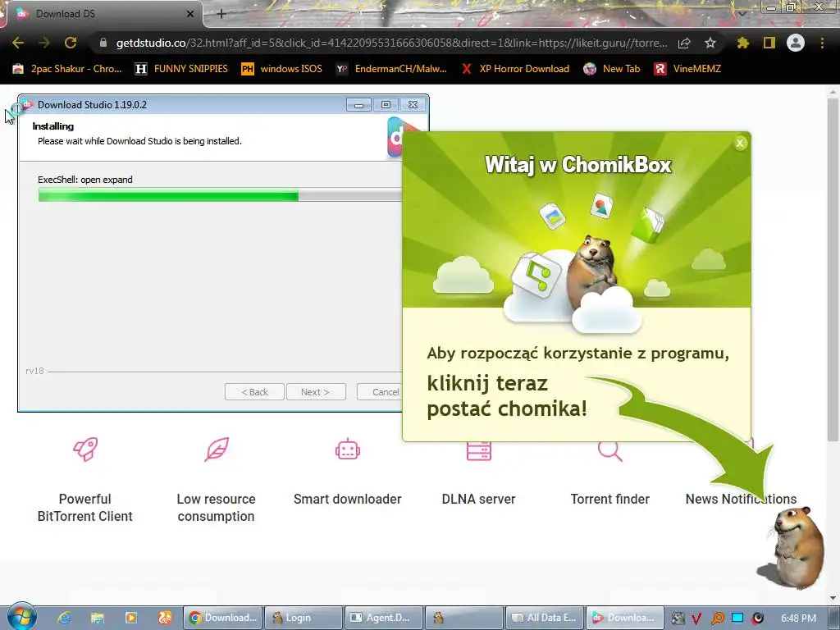Screen dimensions: 840x630
Task: Click the 'DLNA server' label
Action: [478, 499]
